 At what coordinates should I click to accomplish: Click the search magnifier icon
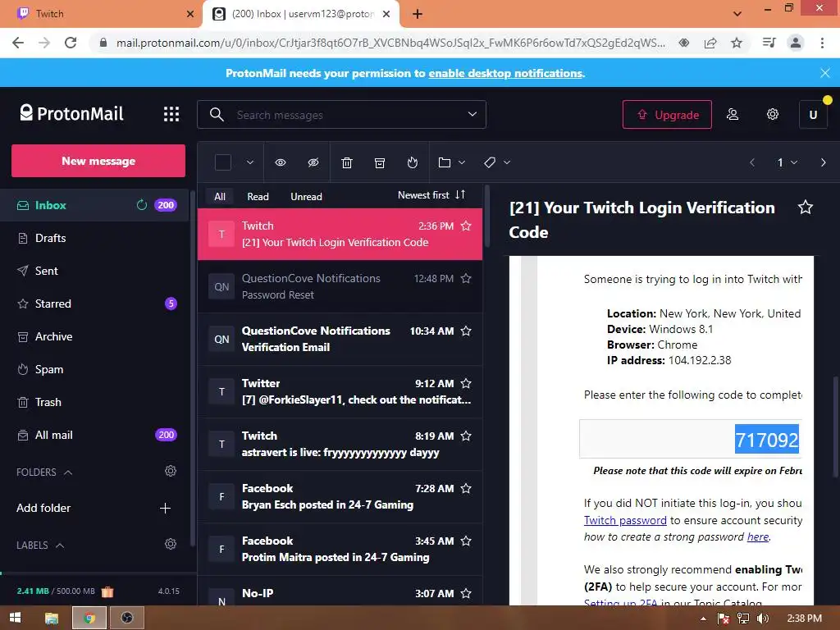217,114
